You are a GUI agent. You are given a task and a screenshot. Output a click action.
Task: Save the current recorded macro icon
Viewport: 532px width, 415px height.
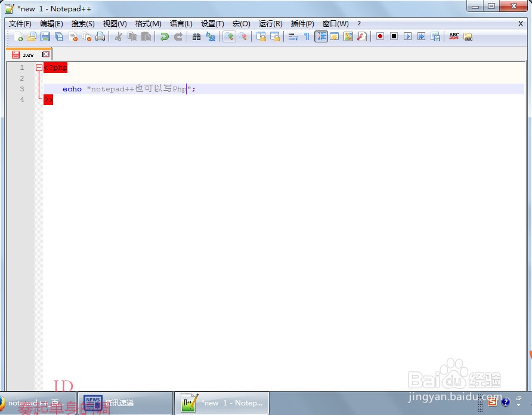click(x=435, y=36)
